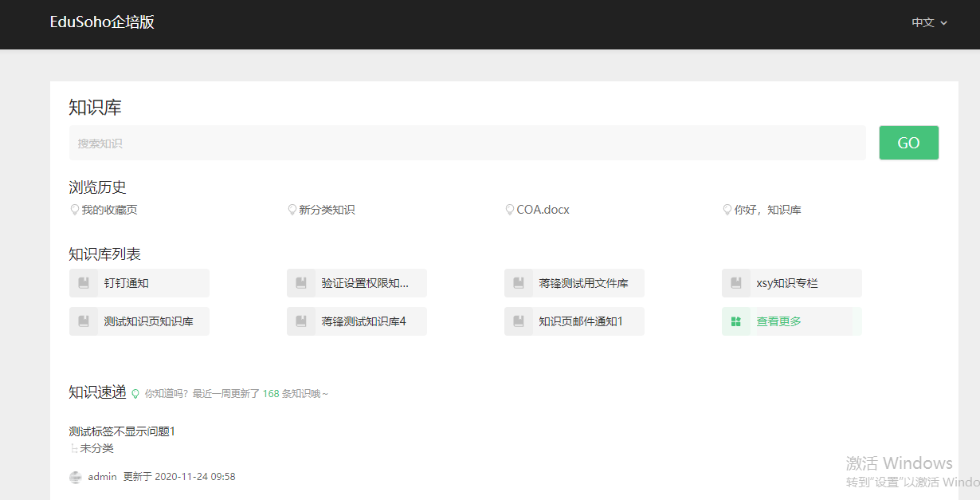Open the 知识页邮件通知1 knowledge base
980x500 pixels.
click(x=580, y=321)
